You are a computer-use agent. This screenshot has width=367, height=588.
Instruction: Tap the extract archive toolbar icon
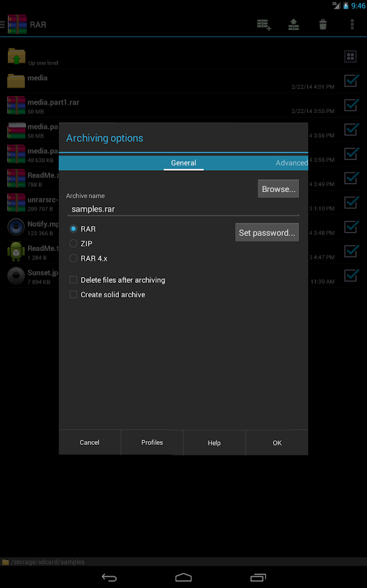point(293,25)
